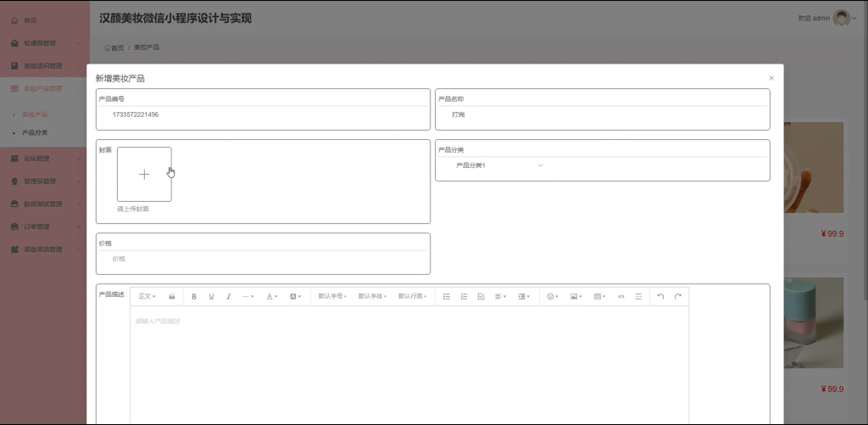This screenshot has height=425, width=868.
Task: Click the 产品编号 input field
Action: click(263, 115)
